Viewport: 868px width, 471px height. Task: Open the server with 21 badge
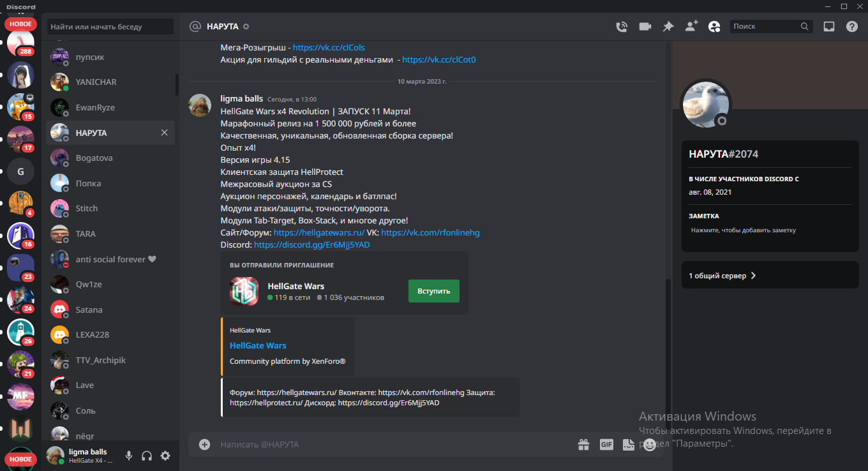pos(20,365)
